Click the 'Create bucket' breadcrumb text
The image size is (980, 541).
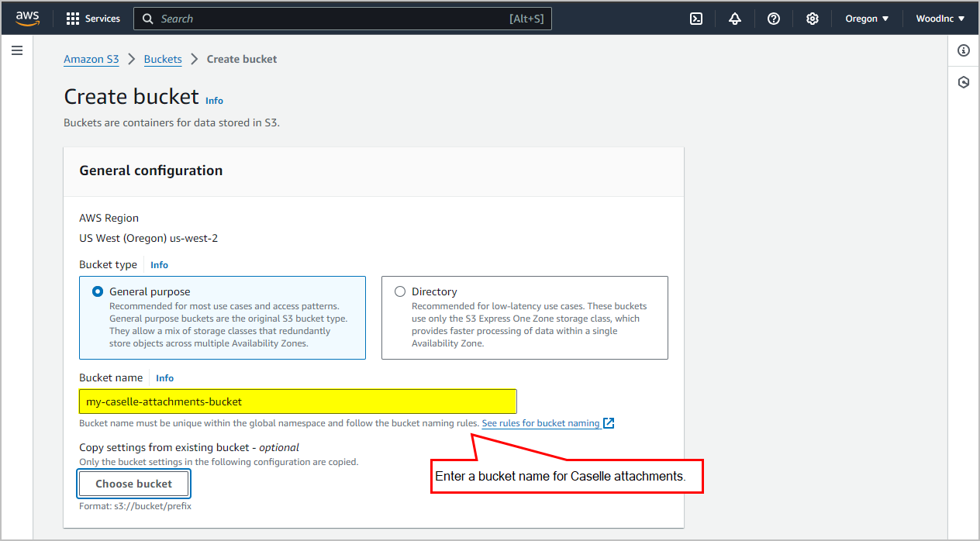242,59
